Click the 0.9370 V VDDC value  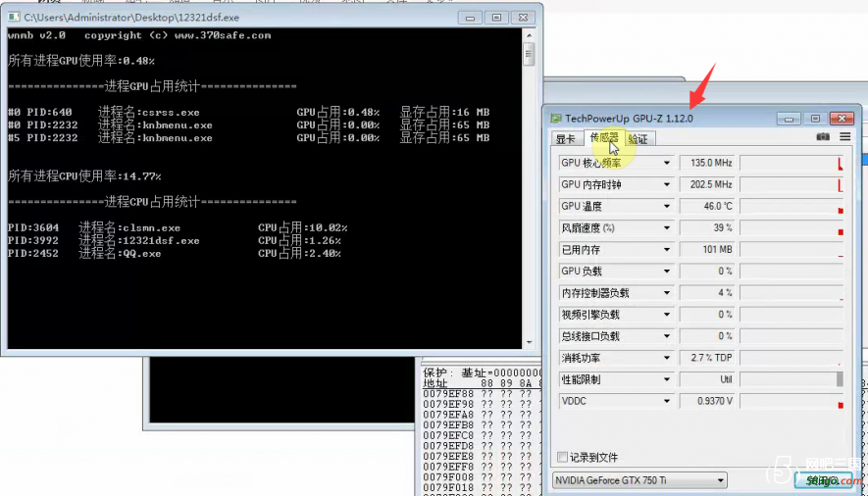pyautogui.click(x=707, y=402)
